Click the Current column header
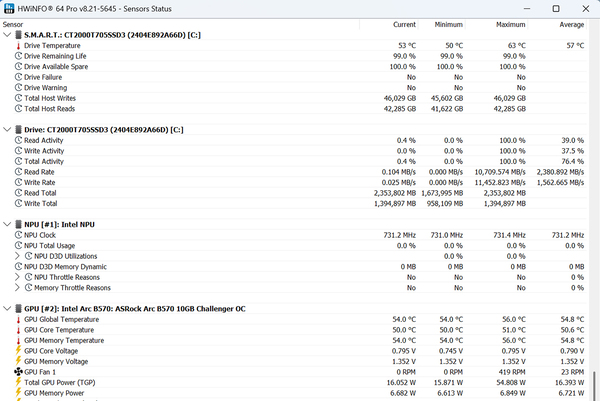This screenshot has width=600, height=401. pyautogui.click(x=404, y=24)
